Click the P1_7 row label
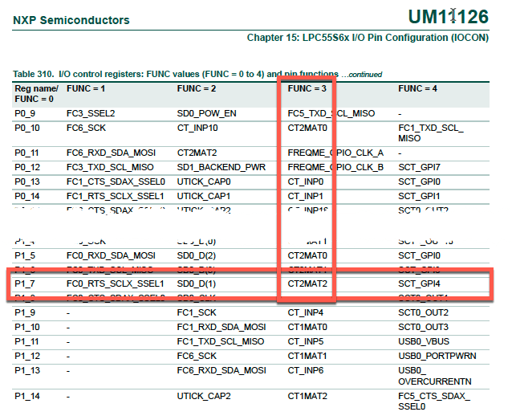The image size is (512, 420). click(x=25, y=283)
